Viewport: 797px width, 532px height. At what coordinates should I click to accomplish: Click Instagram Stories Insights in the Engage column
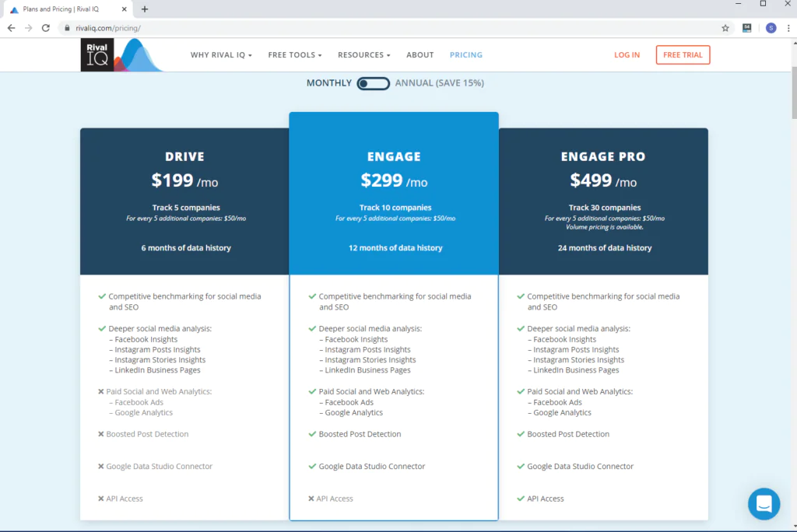(x=370, y=360)
